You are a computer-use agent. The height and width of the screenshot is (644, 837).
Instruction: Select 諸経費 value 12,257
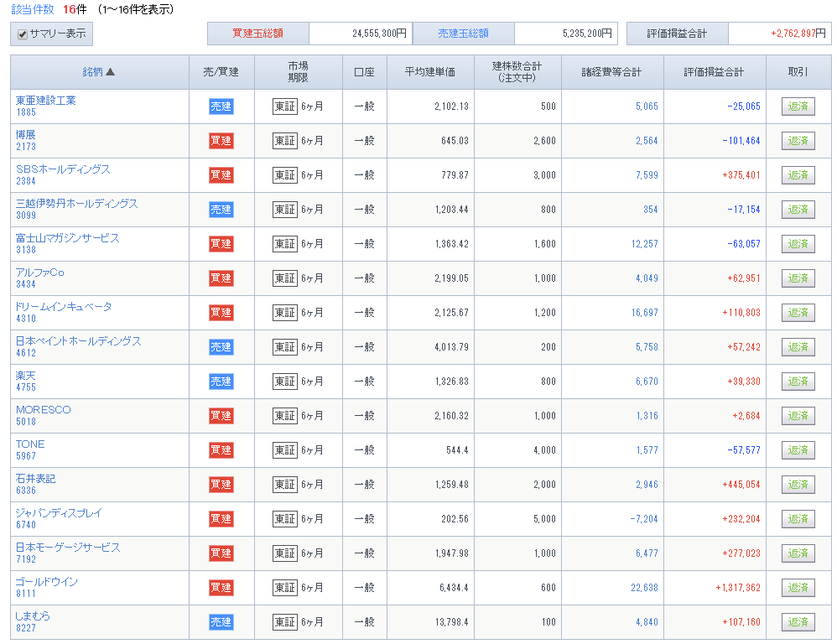tap(645, 244)
